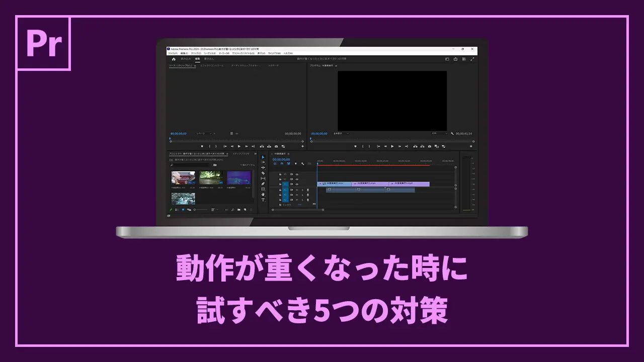Click New Bin icon in Project panel
The image size is (644, 362).
[239, 210]
